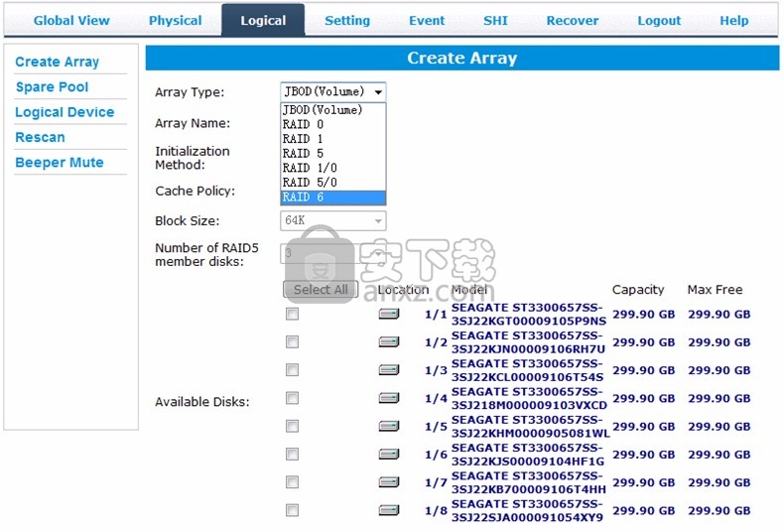Click location text 1/1
The width and height of the screenshot is (784, 532).
[x=436, y=315]
